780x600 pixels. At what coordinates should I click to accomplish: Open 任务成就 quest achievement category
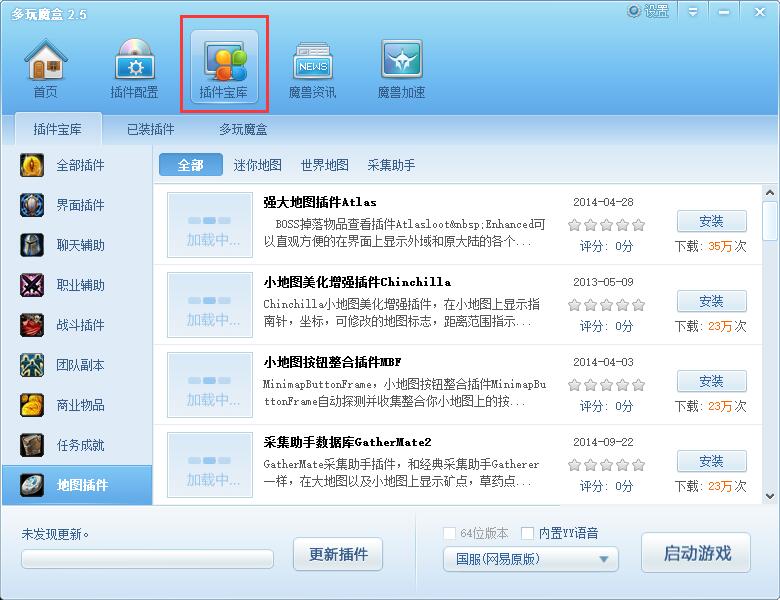(78, 445)
